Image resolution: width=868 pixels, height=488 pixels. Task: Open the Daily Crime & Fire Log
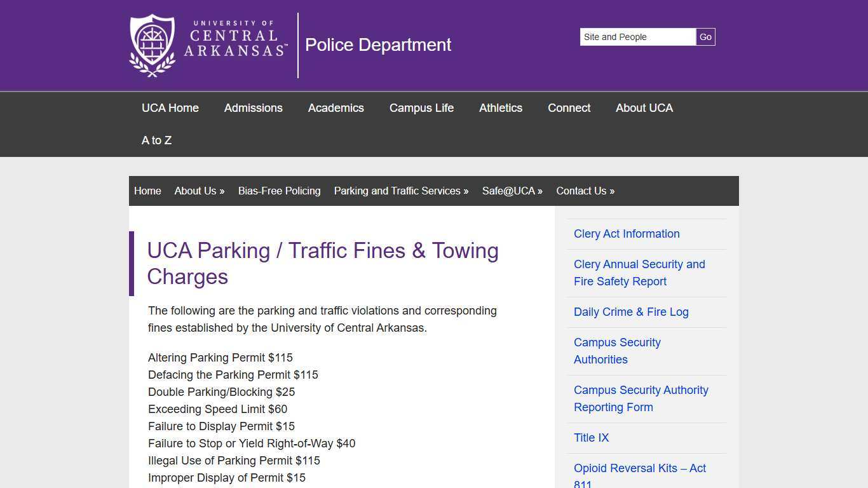pyautogui.click(x=631, y=312)
